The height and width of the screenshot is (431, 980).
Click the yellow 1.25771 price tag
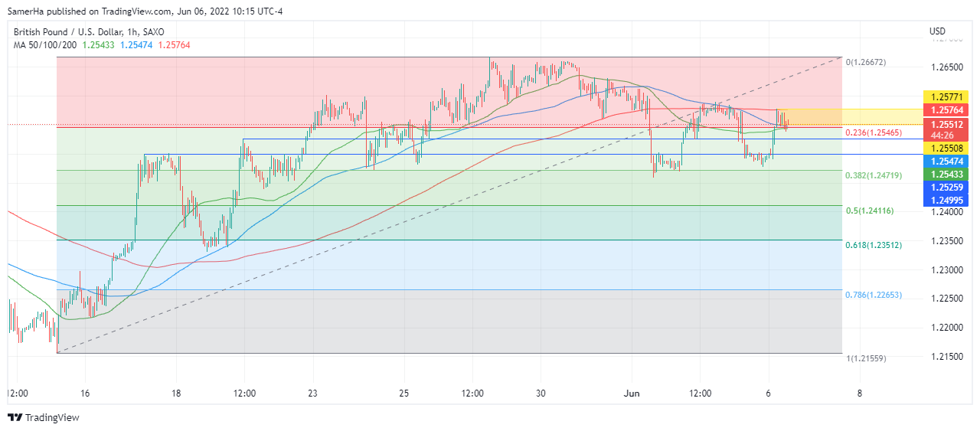(948, 97)
